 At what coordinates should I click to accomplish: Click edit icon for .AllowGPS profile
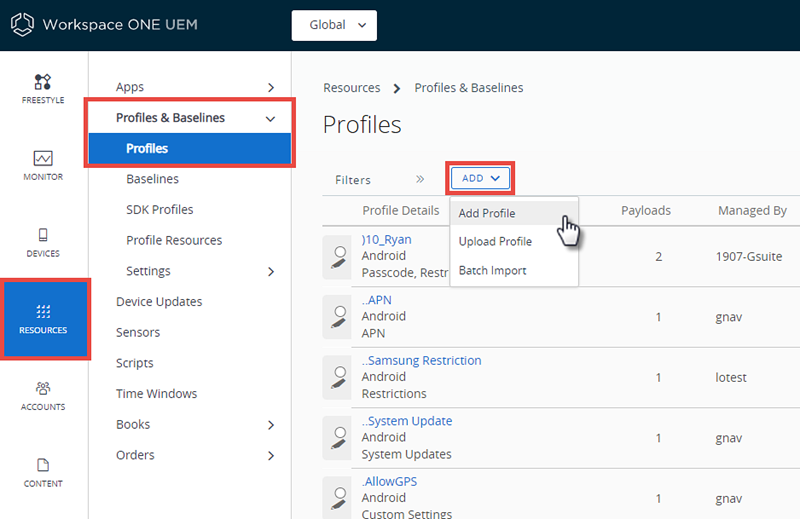coord(337,499)
